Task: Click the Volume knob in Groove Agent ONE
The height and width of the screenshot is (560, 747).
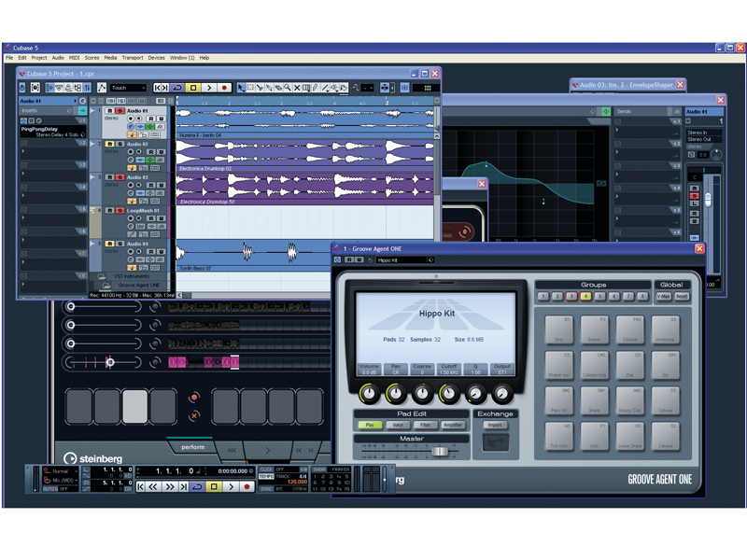Action: 369,393
